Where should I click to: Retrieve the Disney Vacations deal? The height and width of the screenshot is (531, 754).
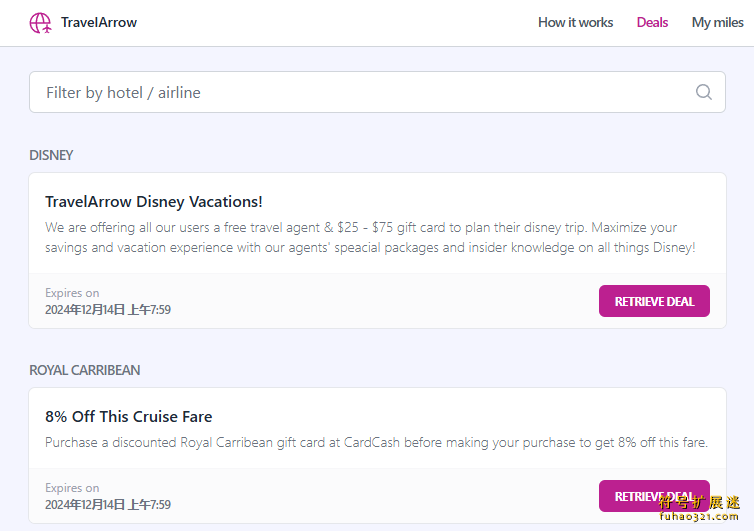654,301
